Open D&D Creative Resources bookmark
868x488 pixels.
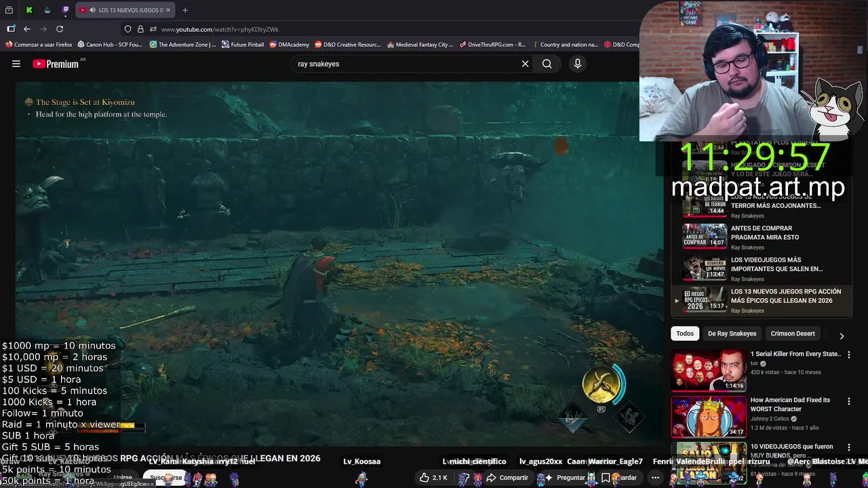(348, 45)
